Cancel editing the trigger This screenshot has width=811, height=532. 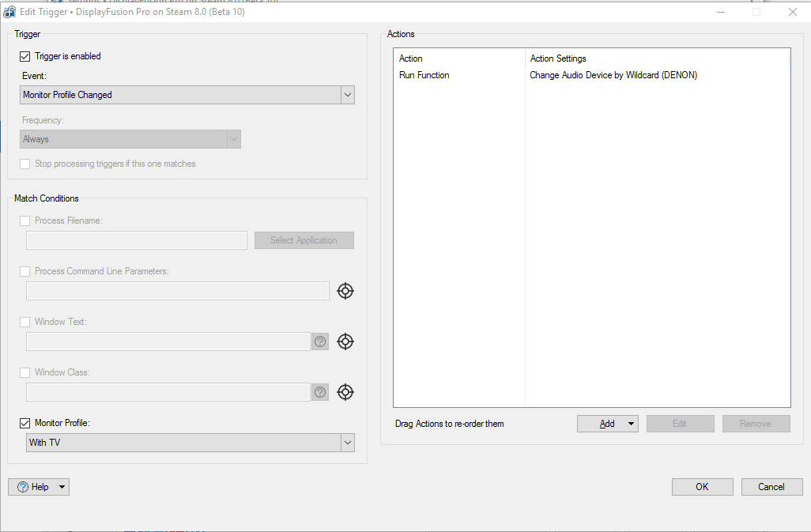click(771, 487)
